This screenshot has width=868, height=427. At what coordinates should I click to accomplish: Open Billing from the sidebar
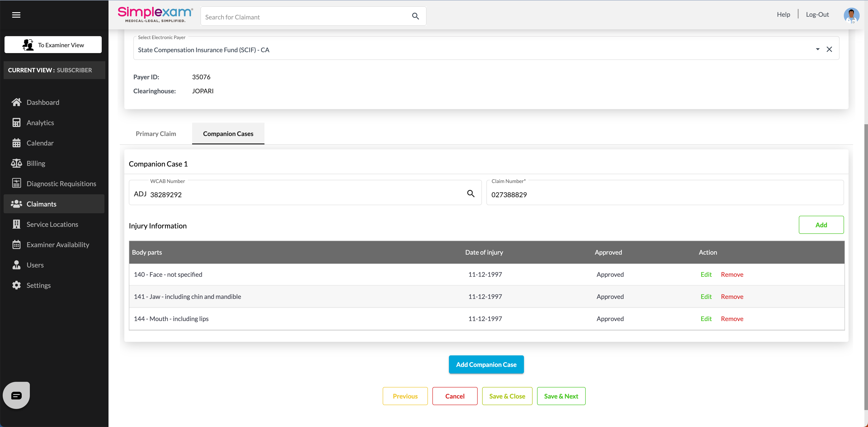point(36,163)
